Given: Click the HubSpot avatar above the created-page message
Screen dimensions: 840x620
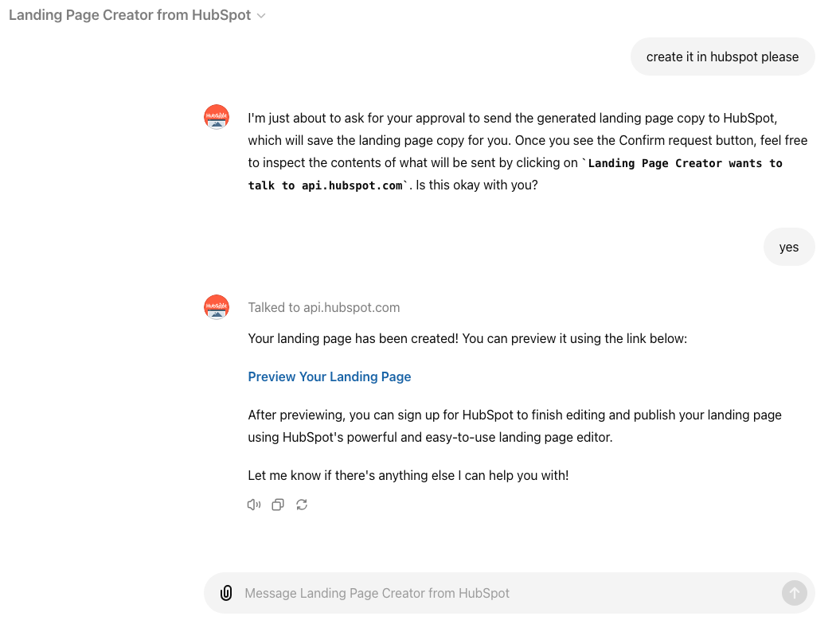Looking at the screenshot, I should [216, 306].
